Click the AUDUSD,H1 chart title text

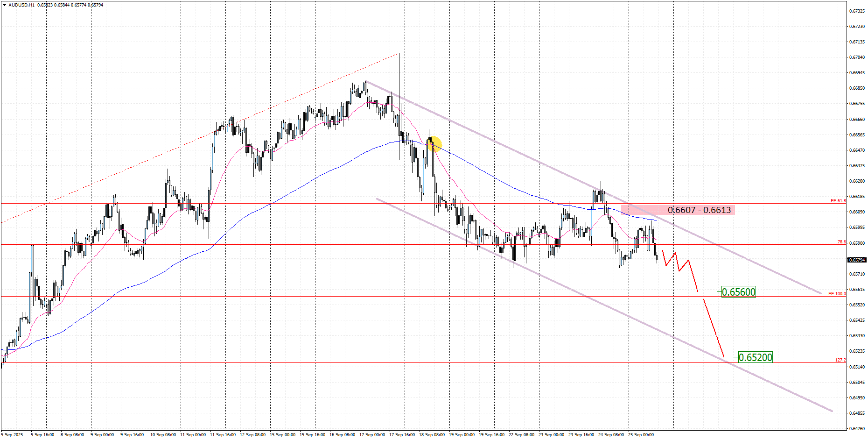(21, 5)
